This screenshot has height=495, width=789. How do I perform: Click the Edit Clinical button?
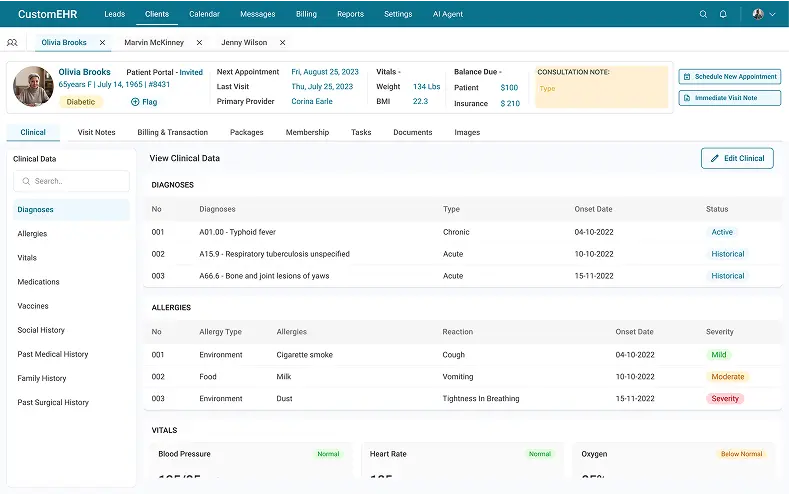(737, 158)
